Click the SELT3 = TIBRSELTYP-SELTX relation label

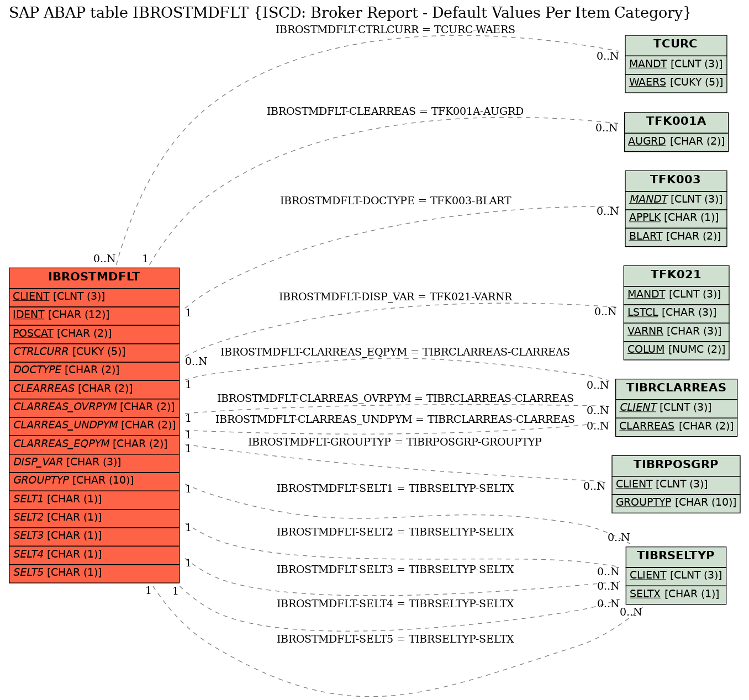[x=395, y=570]
